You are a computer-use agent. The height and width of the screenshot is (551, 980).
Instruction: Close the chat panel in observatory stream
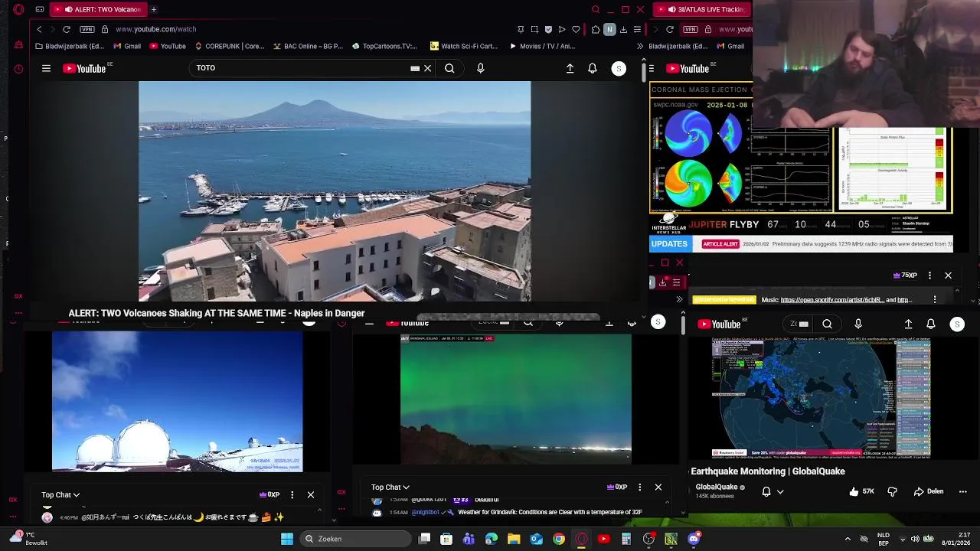[311, 495]
